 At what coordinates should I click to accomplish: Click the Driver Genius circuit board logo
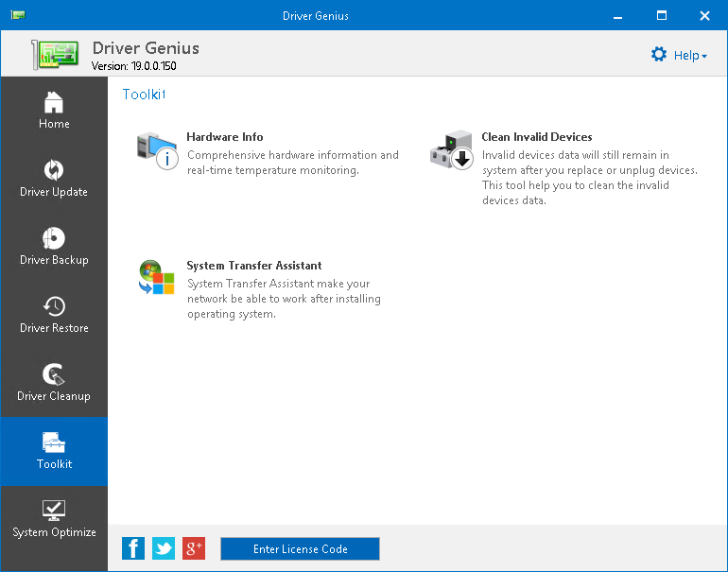pos(55,54)
